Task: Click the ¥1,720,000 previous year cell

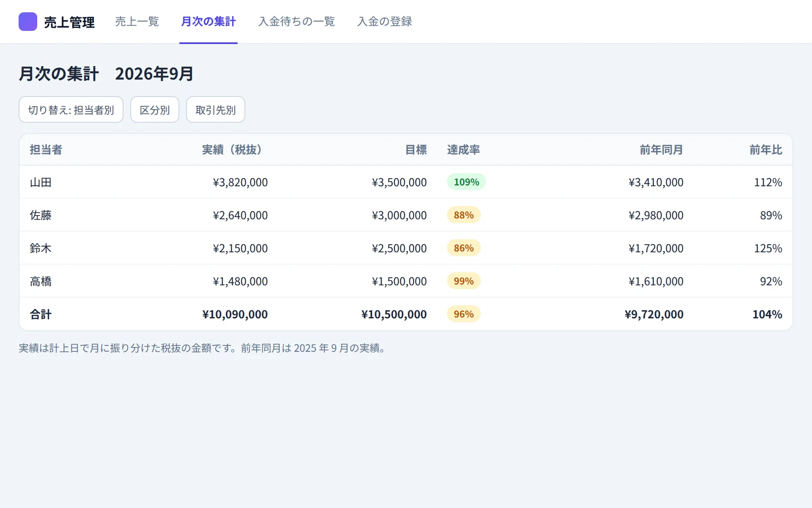Action: pyautogui.click(x=656, y=248)
